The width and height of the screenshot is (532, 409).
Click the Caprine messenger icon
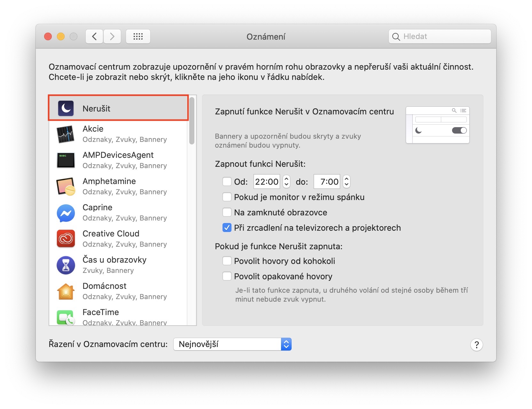pyautogui.click(x=66, y=213)
